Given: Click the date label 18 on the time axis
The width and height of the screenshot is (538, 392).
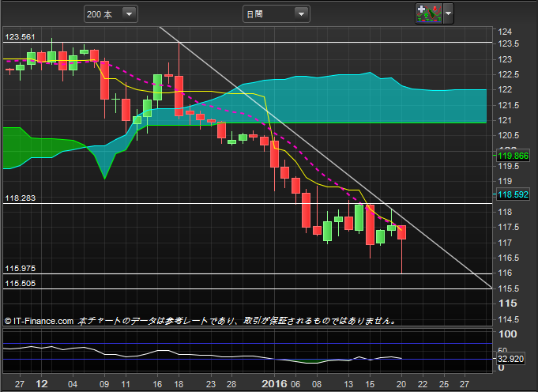Looking at the screenshot, I should (179, 384).
